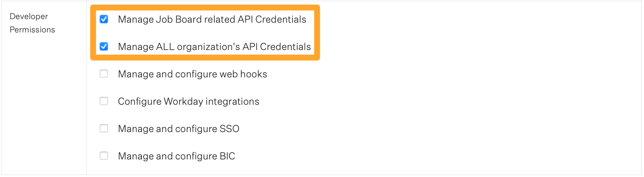Click the word 'Developer' in the section heading
Screen dimensions: 644x177
pyautogui.click(x=29, y=16)
